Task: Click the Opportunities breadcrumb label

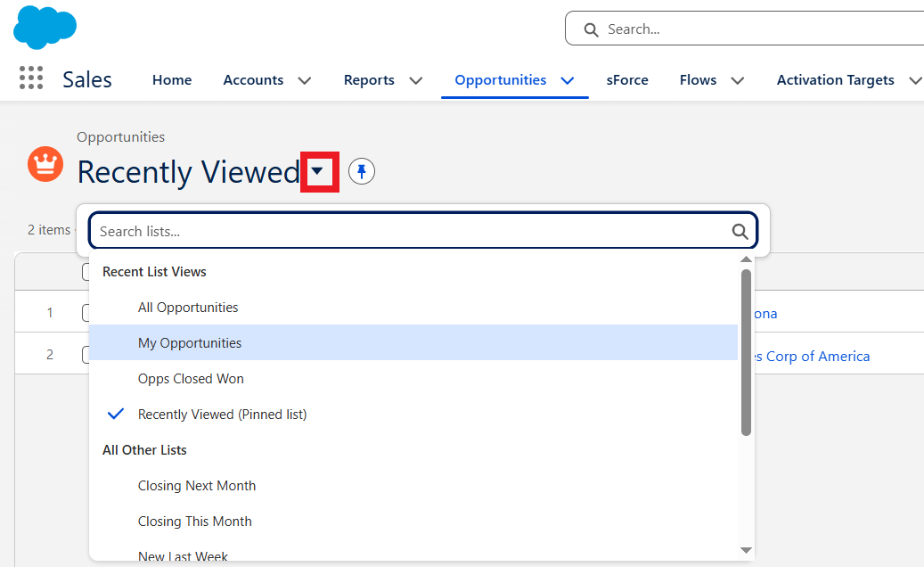Action: (x=121, y=136)
